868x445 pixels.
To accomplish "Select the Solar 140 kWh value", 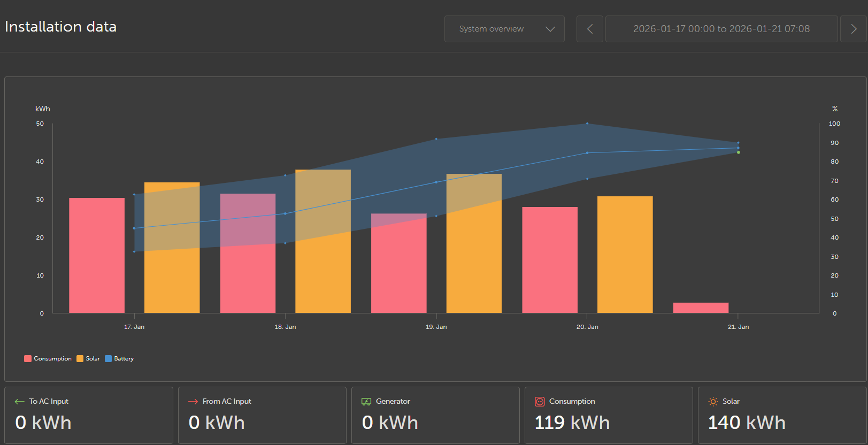I will [747, 423].
